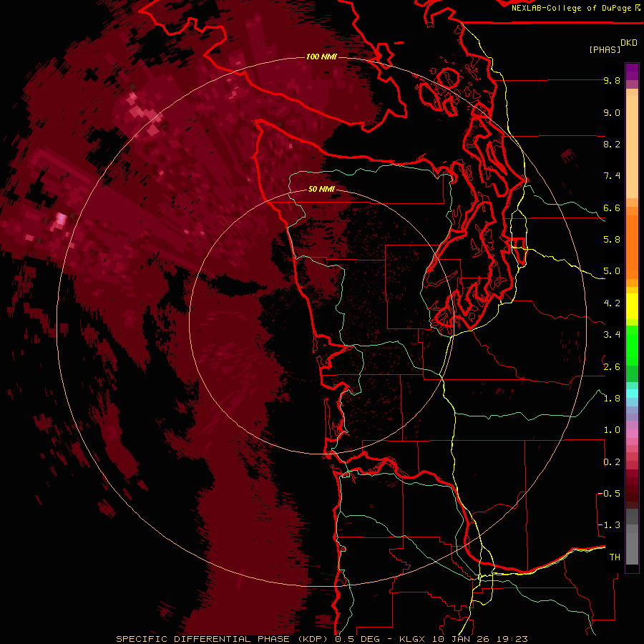Click the bright pink high-KDP echo offshore
The height and width of the screenshot is (644, 644).
click(x=60, y=220)
